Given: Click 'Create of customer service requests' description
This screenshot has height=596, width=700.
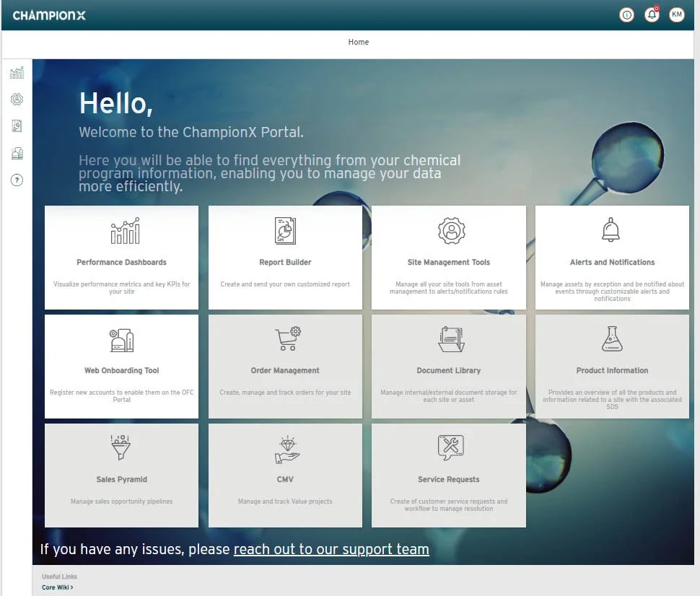Looking at the screenshot, I should tap(449, 505).
